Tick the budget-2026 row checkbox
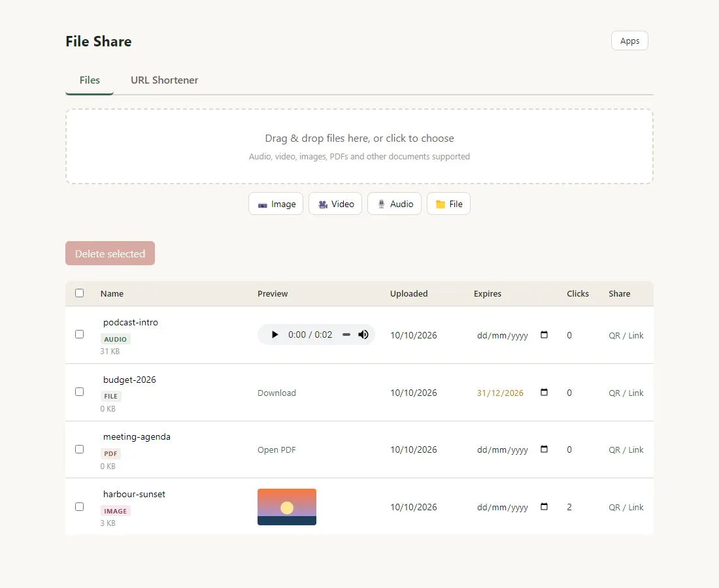The height and width of the screenshot is (588, 719). [x=79, y=392]
